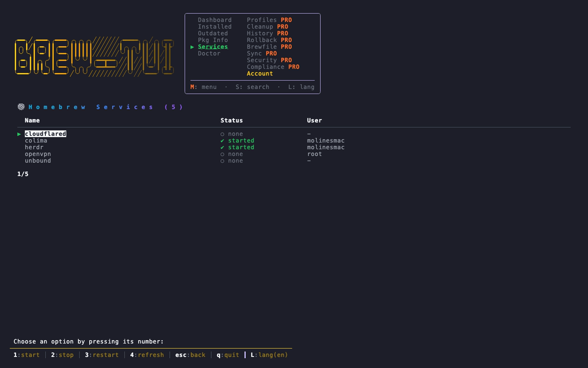Click esc:back in the bottom bar

pyautogui.click(x=190, y=355)
